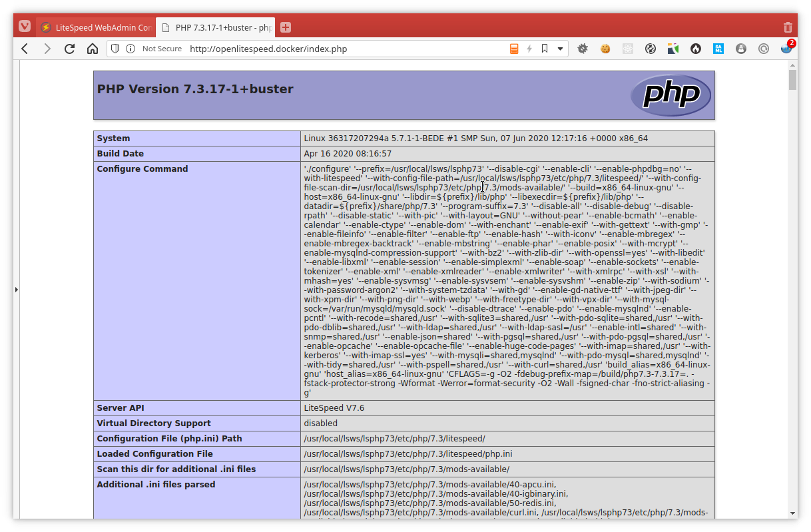Open the reader view icon in the address bar

tap(514, 49)
